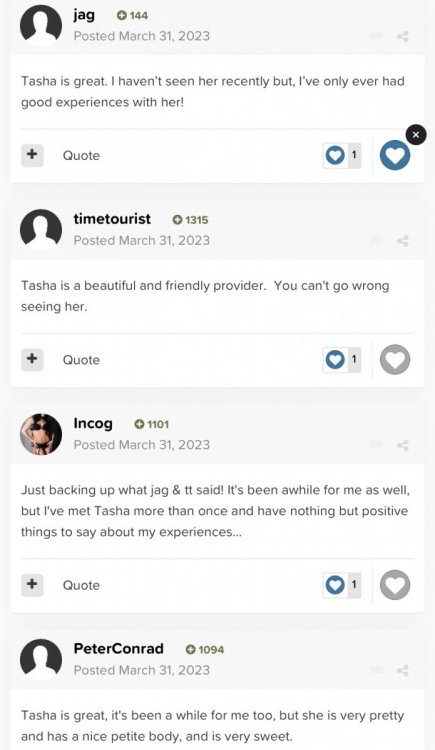The image size is (435, 750).
Task: Click the report flag on Incog's post
Action: (377, 445)
